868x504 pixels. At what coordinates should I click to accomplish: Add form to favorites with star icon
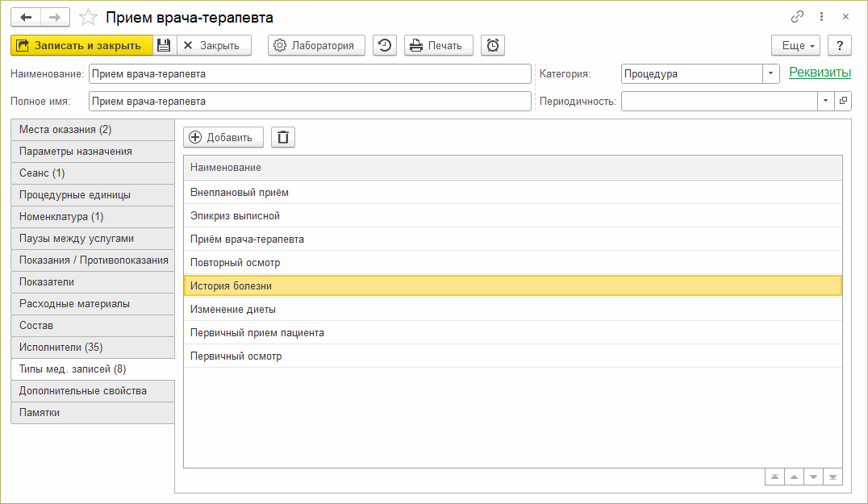point(90,17)
